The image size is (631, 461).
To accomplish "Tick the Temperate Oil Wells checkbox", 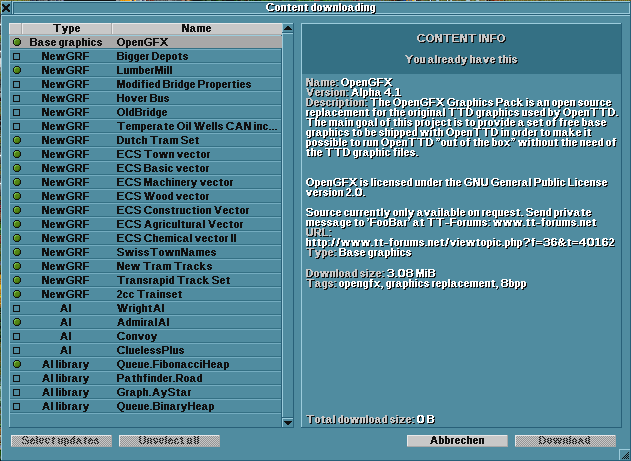I will (x=16, y=127).
